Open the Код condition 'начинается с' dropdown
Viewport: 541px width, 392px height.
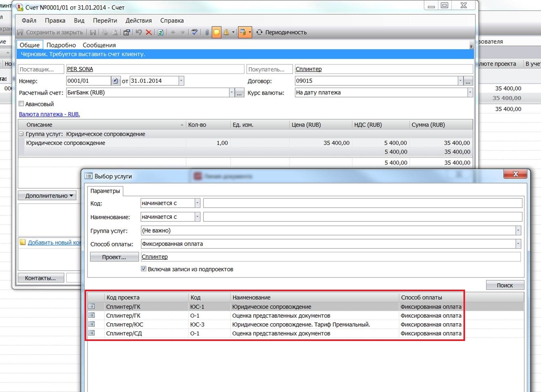(x=197, y=203)
